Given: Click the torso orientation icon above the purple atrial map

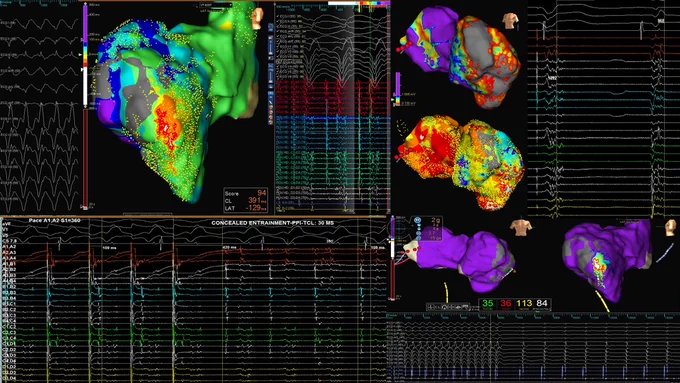Looking at the screenshot, I should [520, 228].
